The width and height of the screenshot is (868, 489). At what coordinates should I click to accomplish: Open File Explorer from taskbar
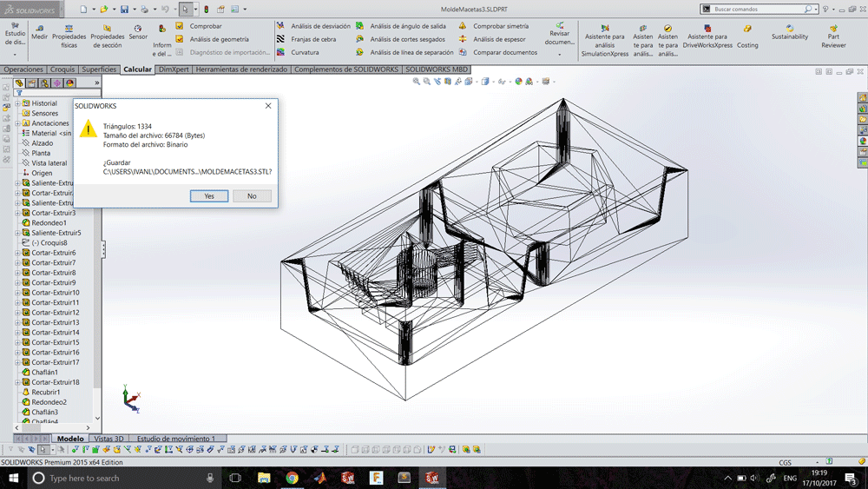click(x=264, y=478)
